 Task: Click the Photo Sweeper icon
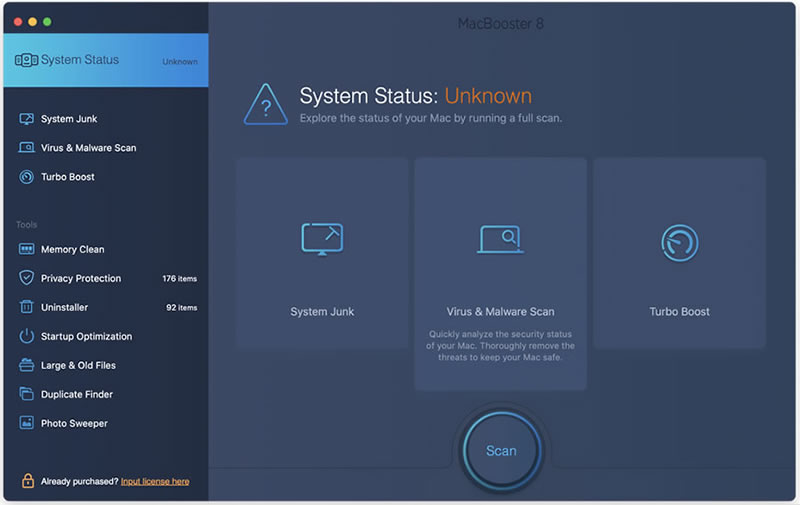pos(27,423)
